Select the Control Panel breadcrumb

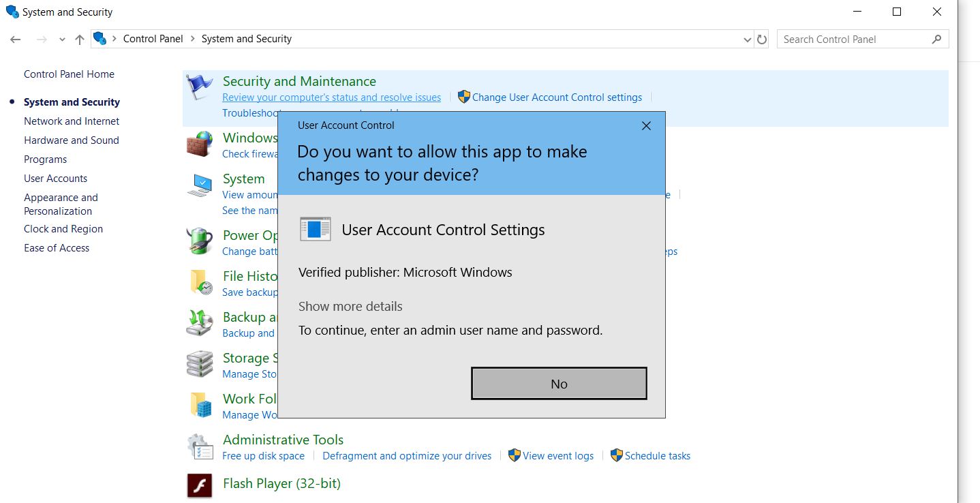pos(153,39)
